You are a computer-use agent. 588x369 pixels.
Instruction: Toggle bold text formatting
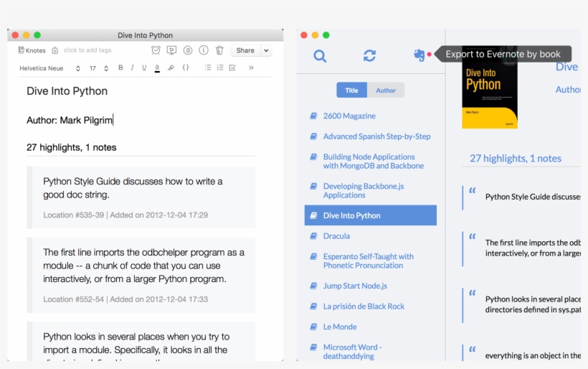click(x=120, y=68)
